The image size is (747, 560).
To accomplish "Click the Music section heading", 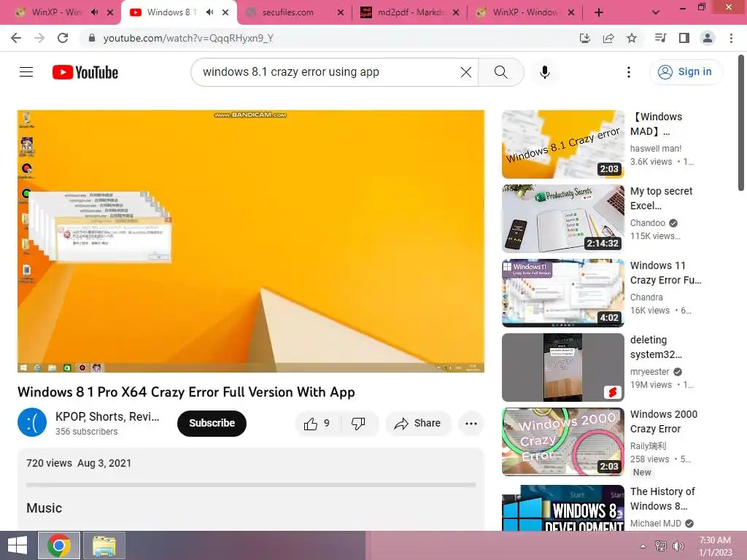I will [x=44, y=508].
